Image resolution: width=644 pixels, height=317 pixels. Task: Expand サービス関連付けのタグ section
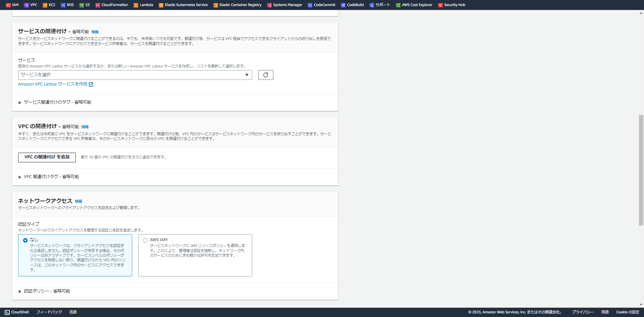(x=55, y=102)
